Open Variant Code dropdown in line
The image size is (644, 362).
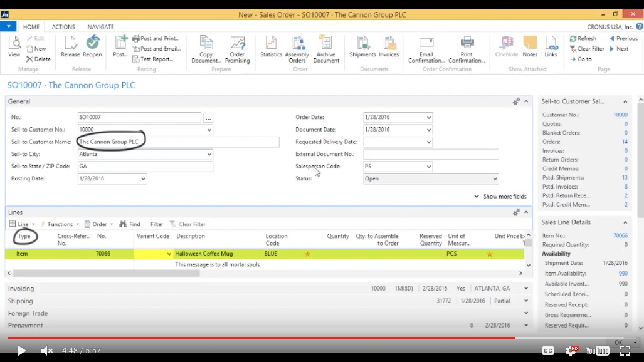tap(169, 254)
